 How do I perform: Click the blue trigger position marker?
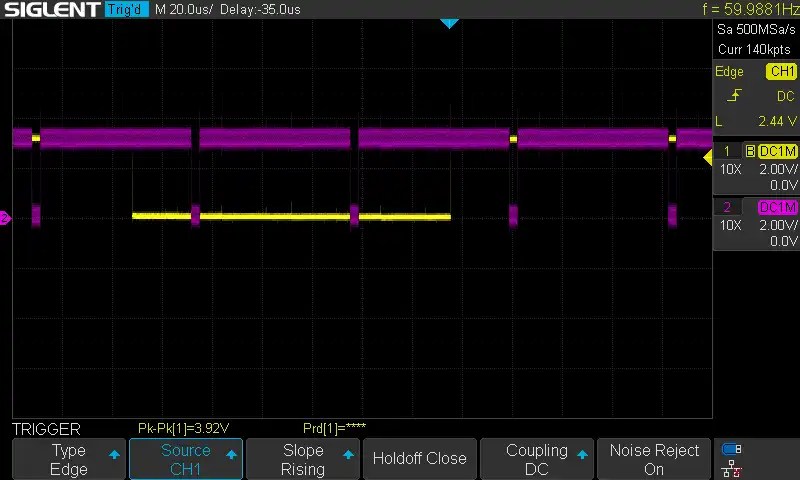pos(449,22)
